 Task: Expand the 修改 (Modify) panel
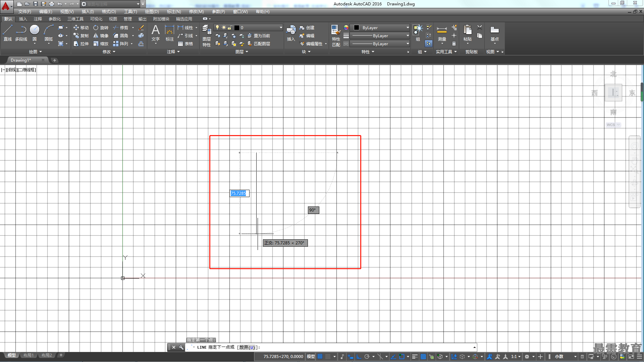click(x=109, y=52)
